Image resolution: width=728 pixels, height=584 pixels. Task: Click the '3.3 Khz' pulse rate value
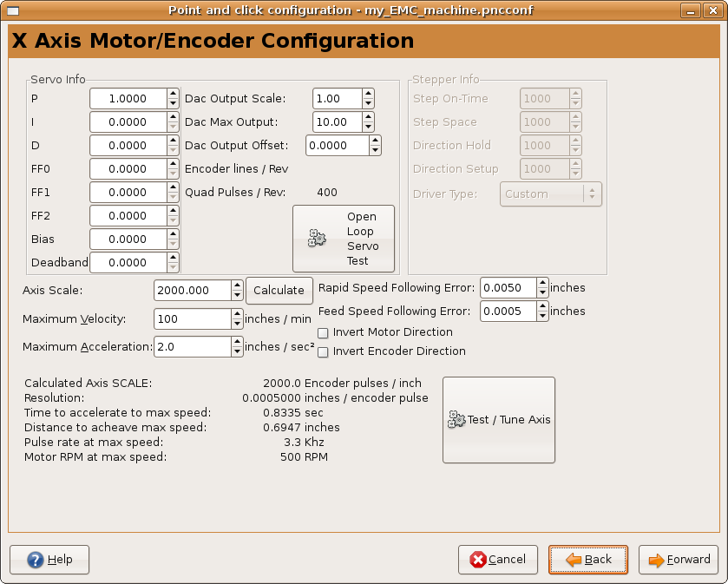click(x=304, y=442)
